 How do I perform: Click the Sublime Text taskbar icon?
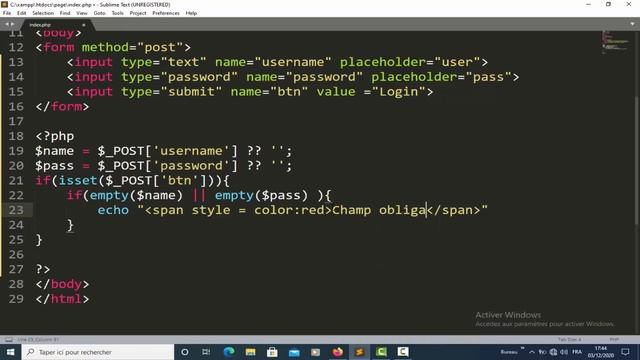coord(359,352)
